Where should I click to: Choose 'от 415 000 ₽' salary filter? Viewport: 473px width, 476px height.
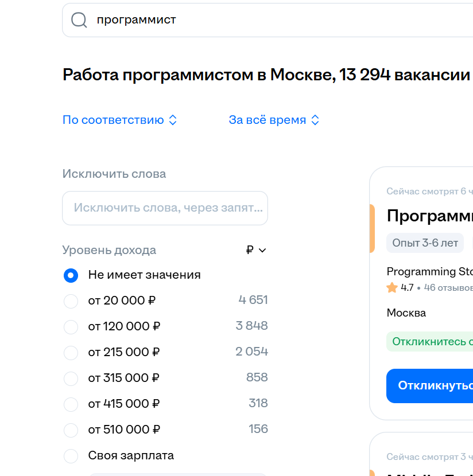pyautogui.click(x=71, y=404)
